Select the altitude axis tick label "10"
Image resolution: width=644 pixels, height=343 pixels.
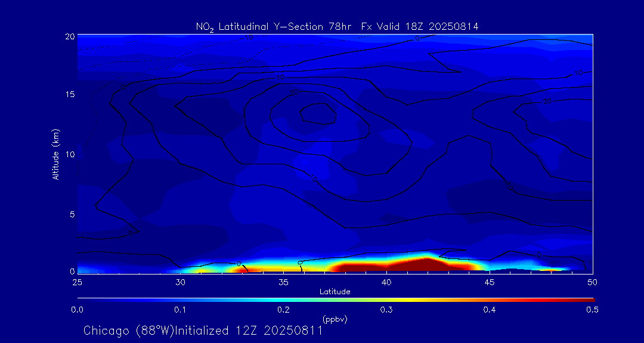point(69,154)
